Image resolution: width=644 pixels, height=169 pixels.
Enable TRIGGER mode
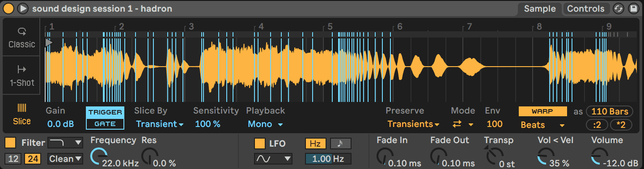[105, 113]
